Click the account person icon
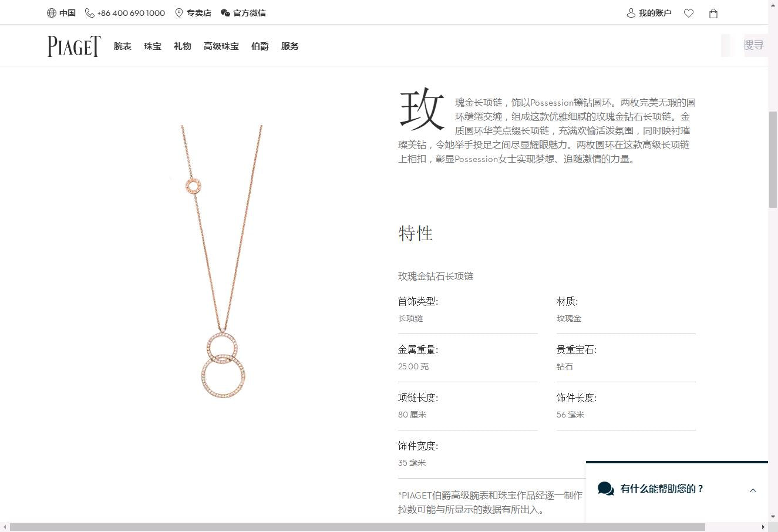The height and width of the screenshot is (532, 778). [631, 13]
